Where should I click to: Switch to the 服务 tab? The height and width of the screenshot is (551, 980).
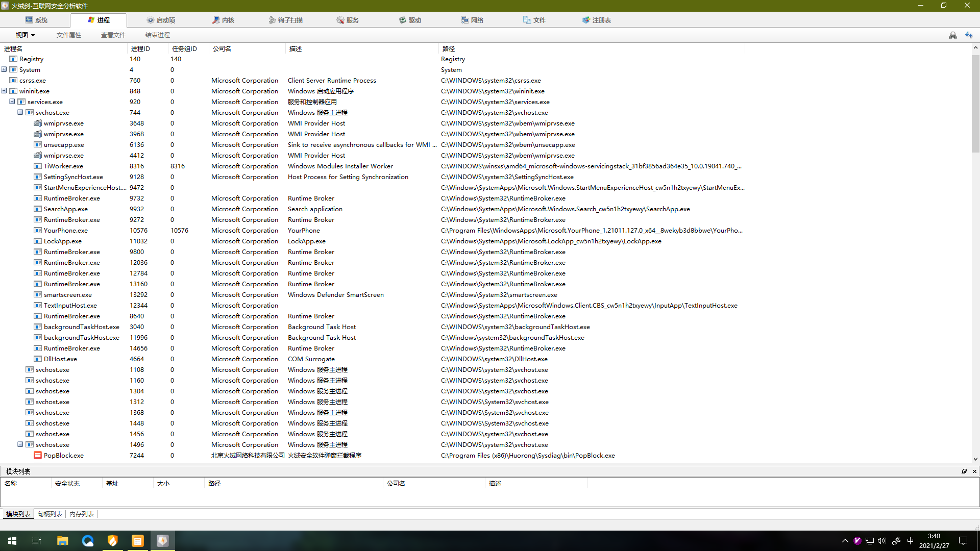click(x=348, y=20)
